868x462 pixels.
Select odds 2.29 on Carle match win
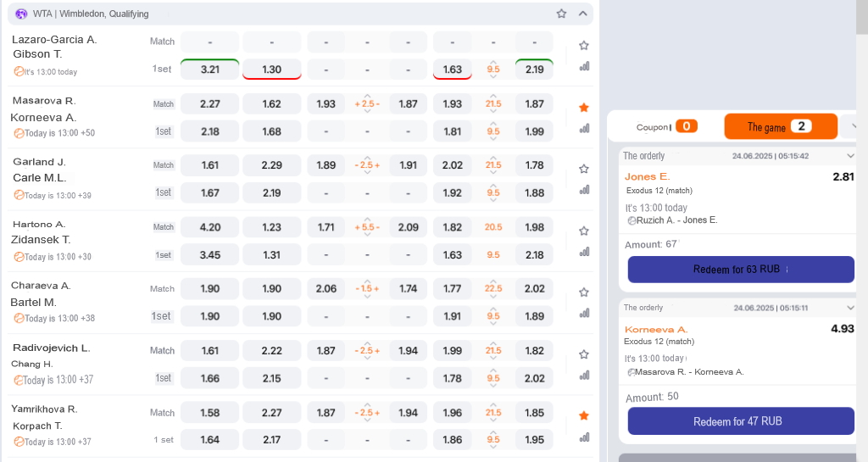click(272, 165)
